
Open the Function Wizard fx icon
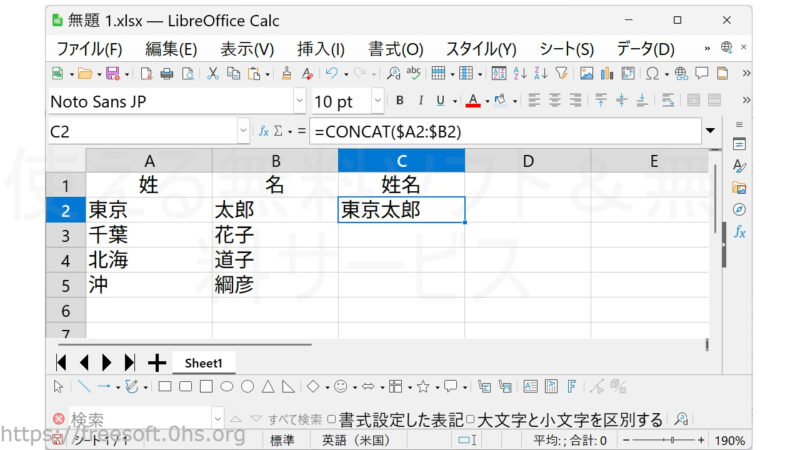264,131
